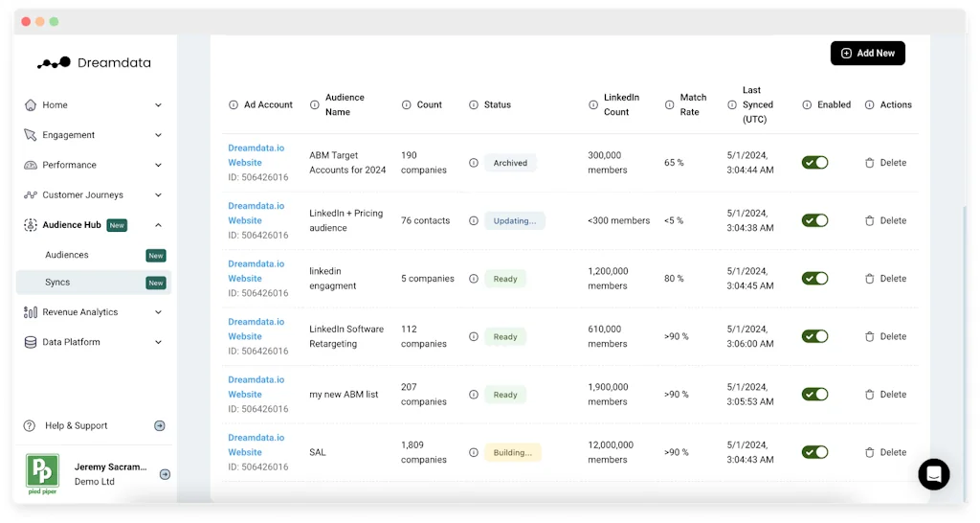This screenshot has height=523, width=980.
Task: Click the arrow icon beside Jeremy Sacram
Action: (165, 474)
